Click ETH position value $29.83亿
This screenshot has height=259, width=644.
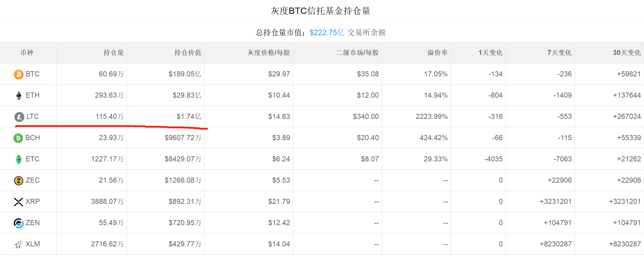coord(187,95)
